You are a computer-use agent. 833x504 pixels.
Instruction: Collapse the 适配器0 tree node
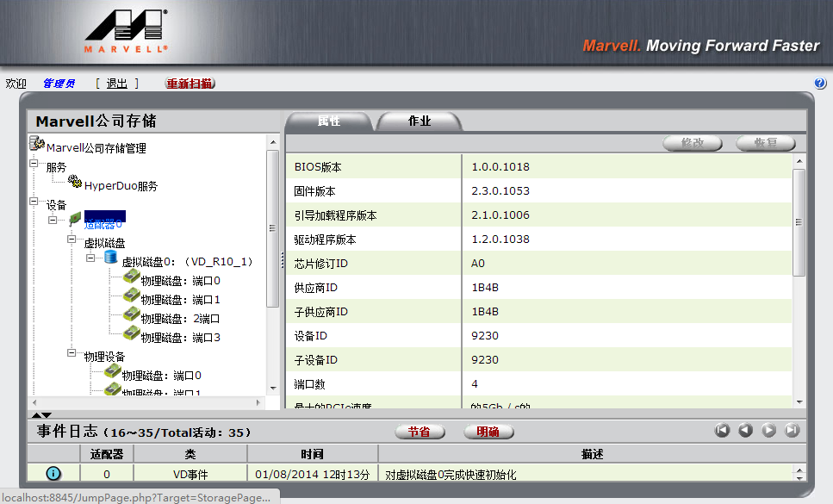coord(53,220)
